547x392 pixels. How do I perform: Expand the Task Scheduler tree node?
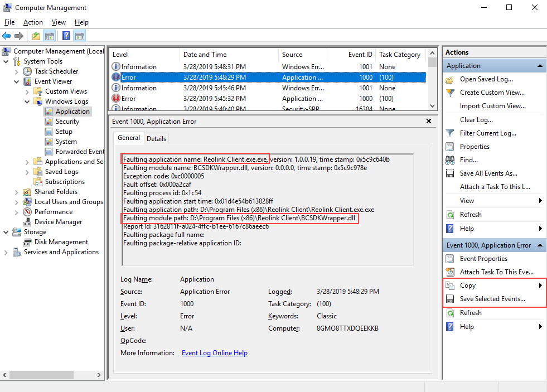tap(16, 71)
